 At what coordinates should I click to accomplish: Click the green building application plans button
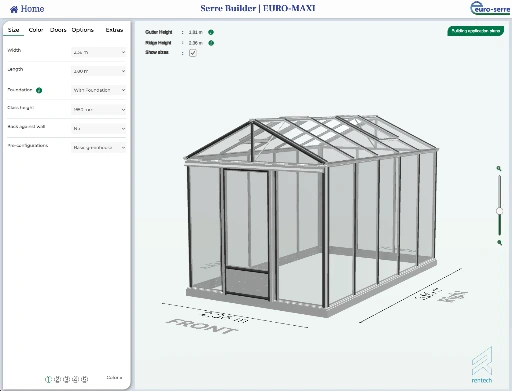point(476,31)
